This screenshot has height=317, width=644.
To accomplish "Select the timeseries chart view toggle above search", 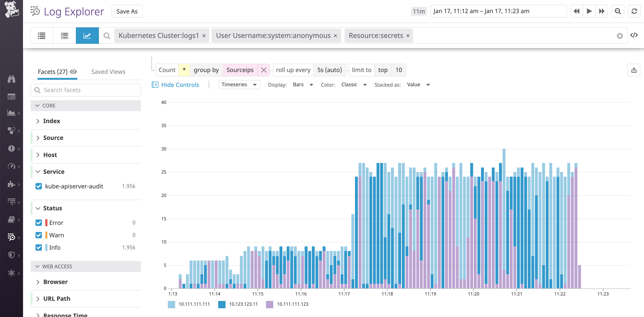I will click(87, 35).
